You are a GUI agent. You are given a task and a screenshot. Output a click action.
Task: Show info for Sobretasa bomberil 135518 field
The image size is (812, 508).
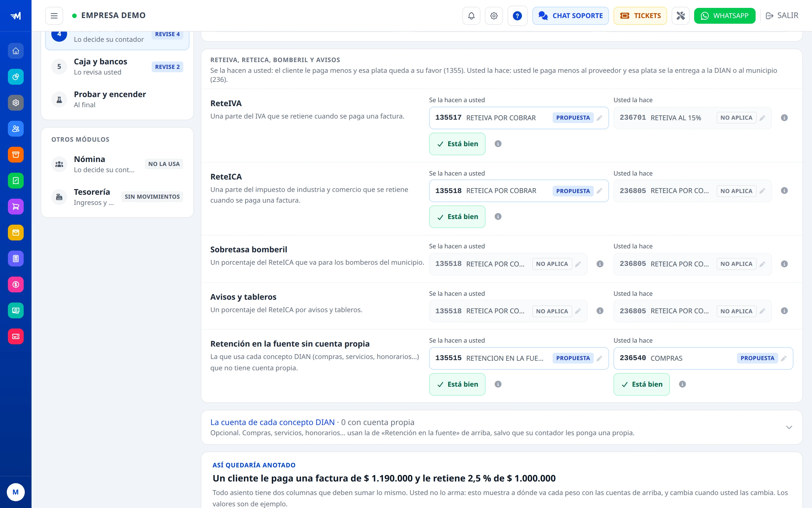pyautogui.click(x=600, y=264)
